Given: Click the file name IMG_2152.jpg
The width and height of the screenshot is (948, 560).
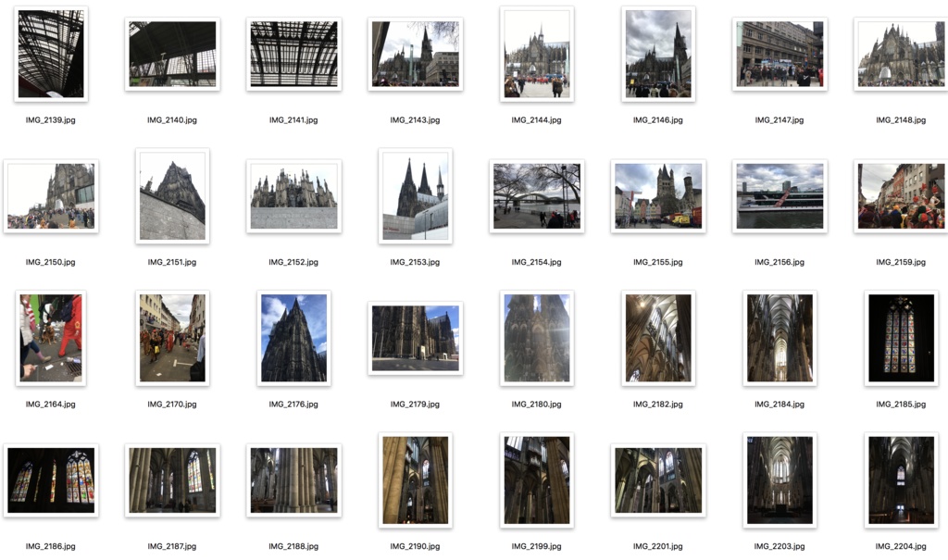Looking at the screenshot, I should [293, 263].
